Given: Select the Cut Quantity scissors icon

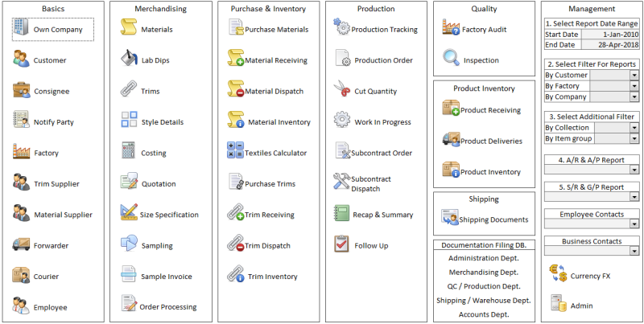Looking at the screenshot, I should 342,90.
